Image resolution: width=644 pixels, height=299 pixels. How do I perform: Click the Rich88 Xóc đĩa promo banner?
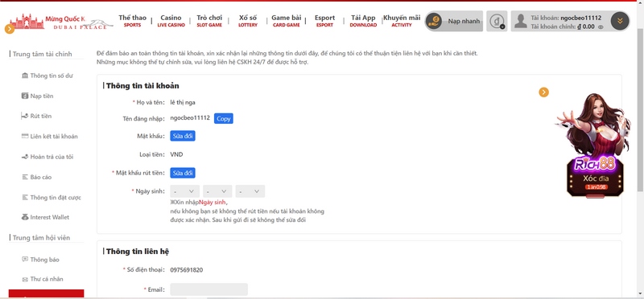[594, 145]
